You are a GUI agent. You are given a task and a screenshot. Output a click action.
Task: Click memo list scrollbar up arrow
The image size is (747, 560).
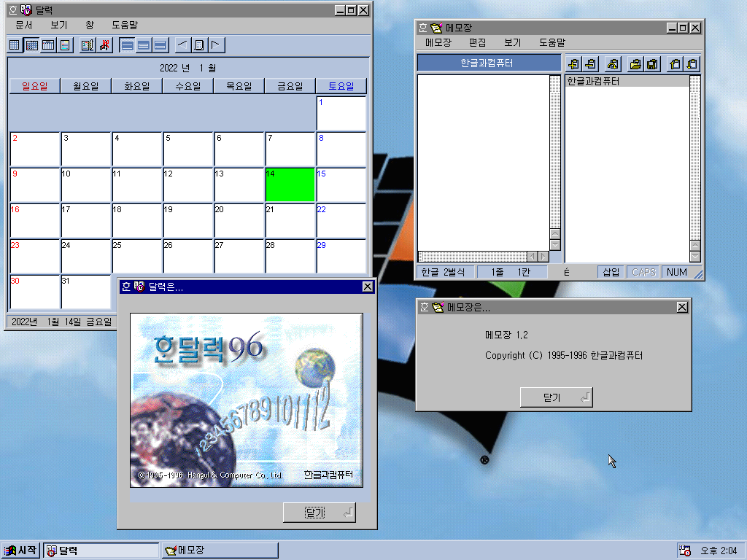[695, 246]
